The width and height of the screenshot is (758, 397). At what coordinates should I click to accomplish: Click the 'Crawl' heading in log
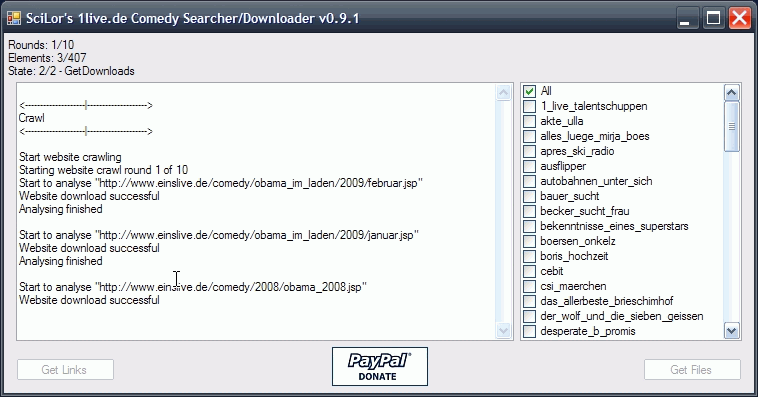(x=31, y=118)
